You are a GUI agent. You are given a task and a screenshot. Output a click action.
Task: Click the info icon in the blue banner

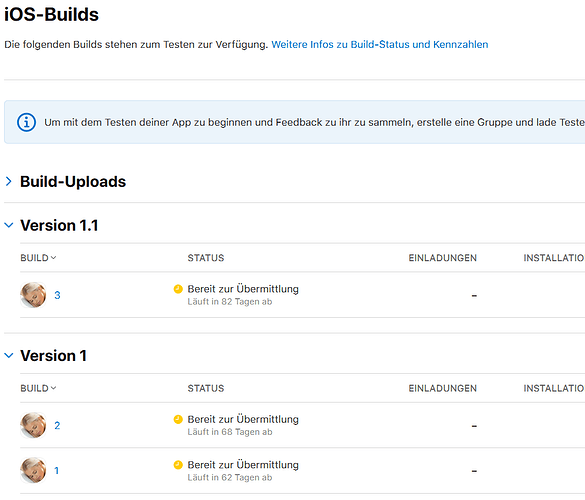click(26, 122)
